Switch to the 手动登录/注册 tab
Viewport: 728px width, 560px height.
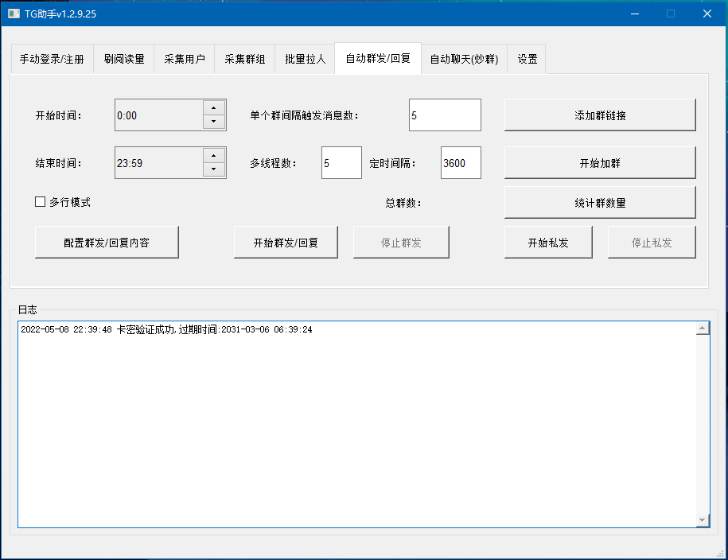coord(52,60)
